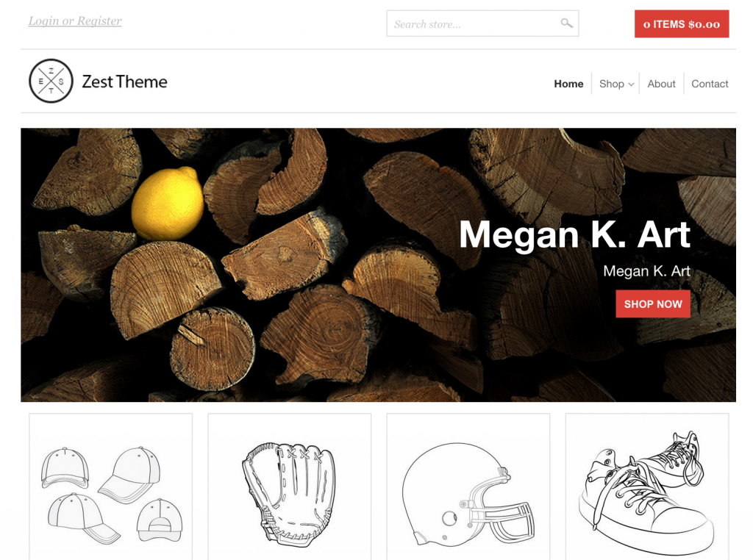753x560 pixels.
Task: Open the Shop menu item
Action: click(611, 84)
